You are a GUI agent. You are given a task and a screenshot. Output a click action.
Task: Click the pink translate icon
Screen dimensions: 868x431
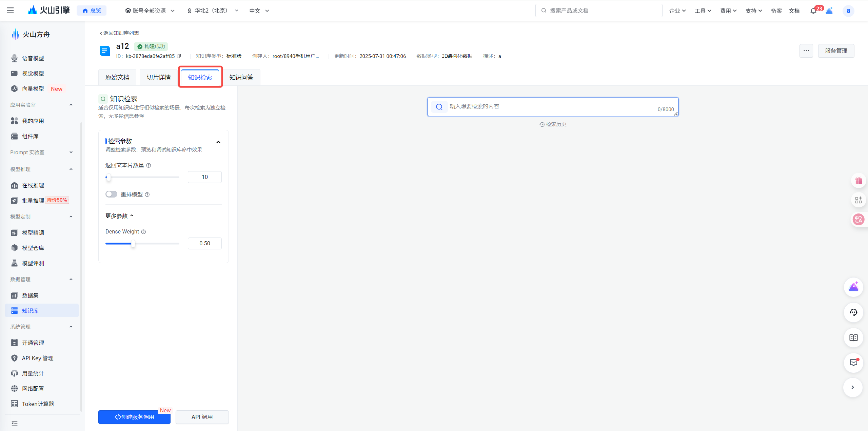click(859, 219)
